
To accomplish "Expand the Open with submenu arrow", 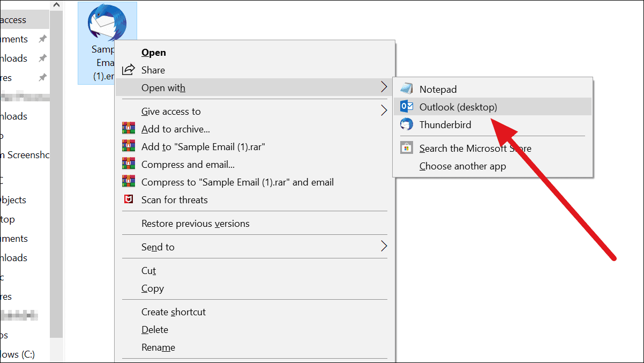I will 384,87.
